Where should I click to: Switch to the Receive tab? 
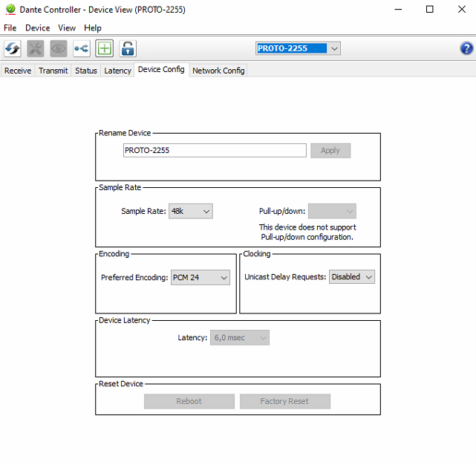(18, 71)
